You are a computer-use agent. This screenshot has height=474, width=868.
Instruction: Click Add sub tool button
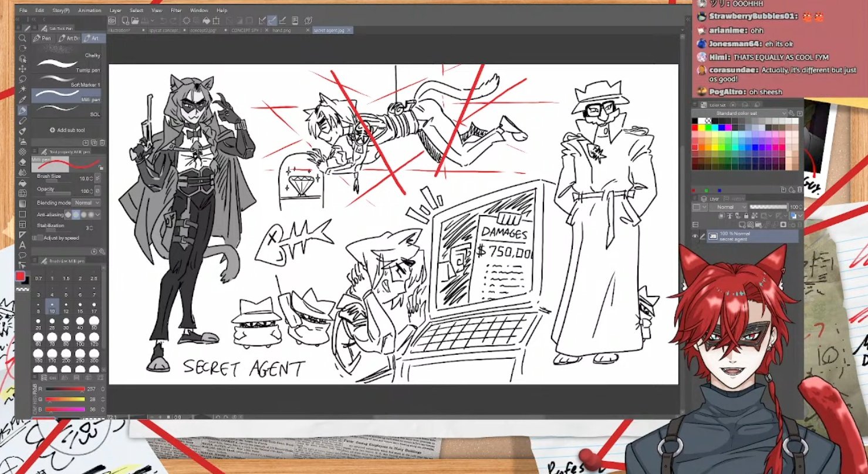pos(67,130)
